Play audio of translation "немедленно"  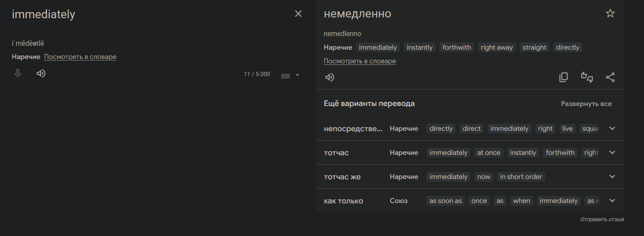[x=329, y=77]
